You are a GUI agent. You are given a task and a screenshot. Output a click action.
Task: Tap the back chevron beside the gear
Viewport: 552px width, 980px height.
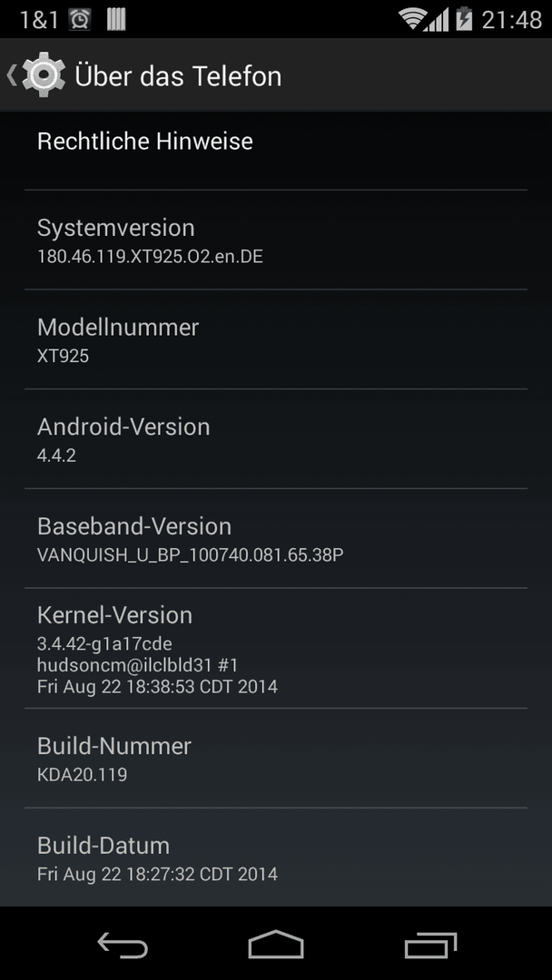point(11,75)
